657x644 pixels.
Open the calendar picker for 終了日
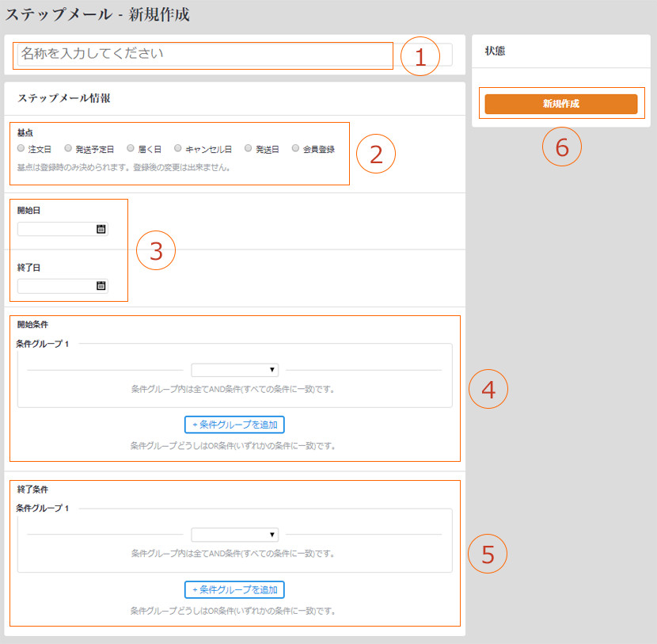101,286
